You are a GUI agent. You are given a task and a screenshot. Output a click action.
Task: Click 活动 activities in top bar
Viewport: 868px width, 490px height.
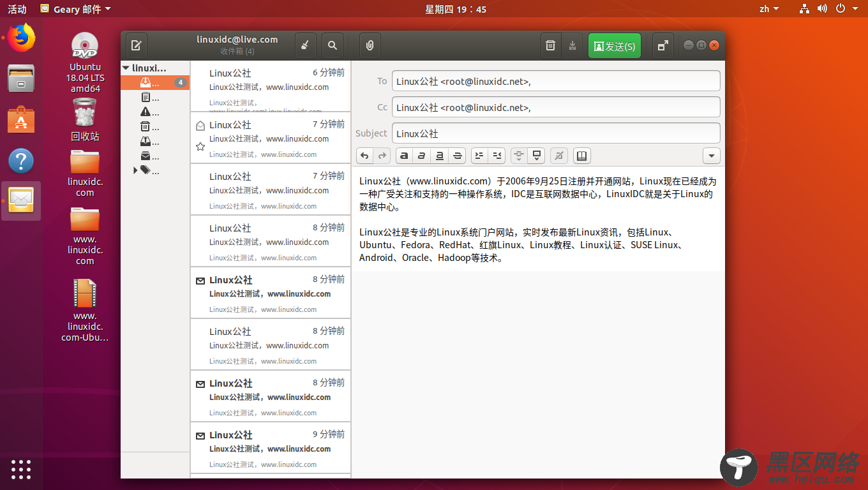pyautogui.click(x=17, y=9)
